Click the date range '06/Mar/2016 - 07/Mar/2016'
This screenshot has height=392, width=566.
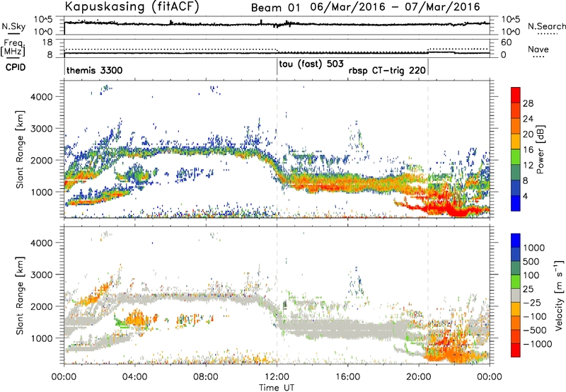point(395,7)
